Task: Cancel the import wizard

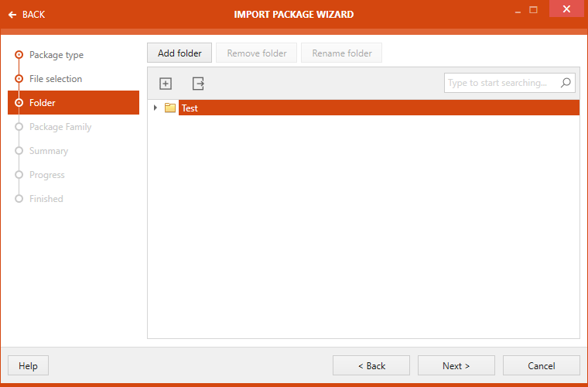Action: click(x=541, y=365)
